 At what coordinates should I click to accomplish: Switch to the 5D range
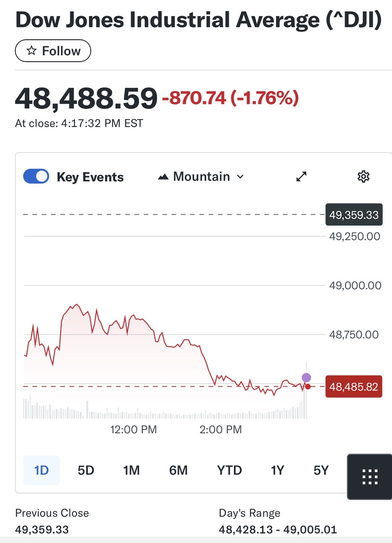point(86,470)
